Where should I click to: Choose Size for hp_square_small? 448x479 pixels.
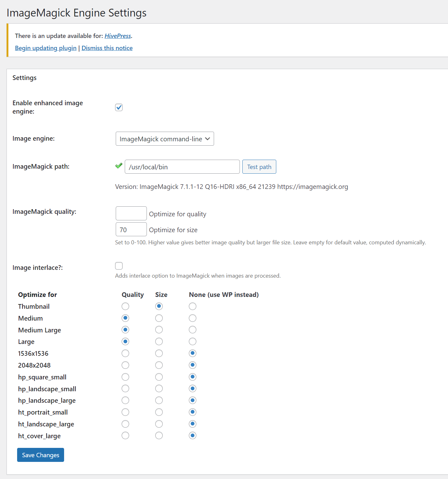(159, 377)
